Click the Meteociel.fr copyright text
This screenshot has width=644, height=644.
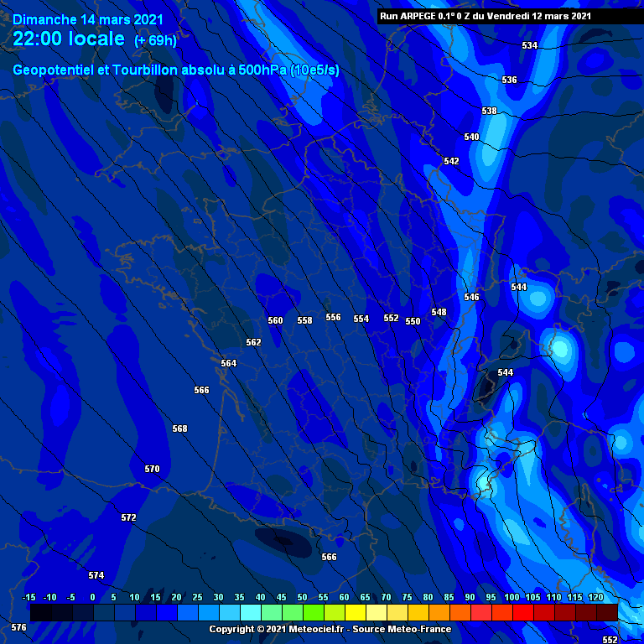[x=330, y=629]
